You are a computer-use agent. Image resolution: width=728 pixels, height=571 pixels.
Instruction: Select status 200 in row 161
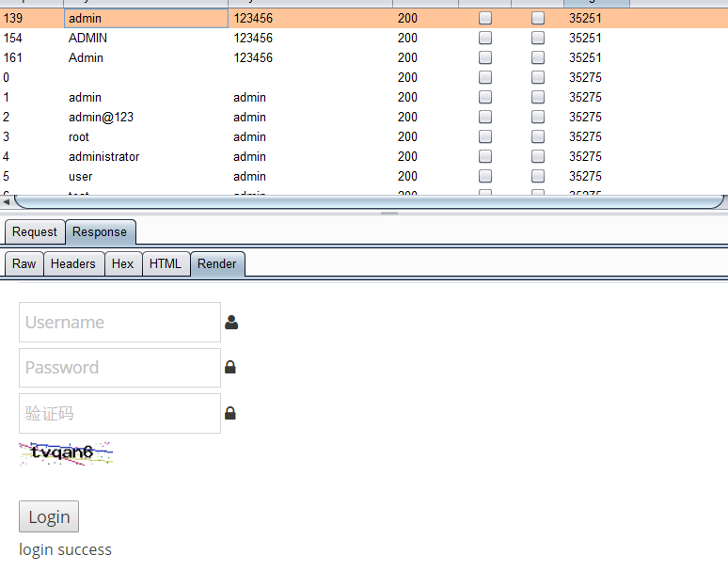click(x=425, y=57)
